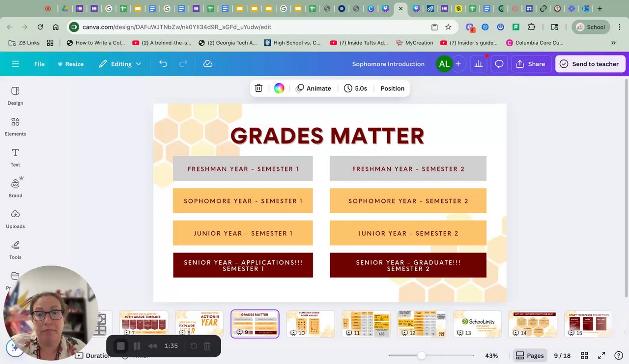Click the 43% zoom percentage

pos(491,356)
